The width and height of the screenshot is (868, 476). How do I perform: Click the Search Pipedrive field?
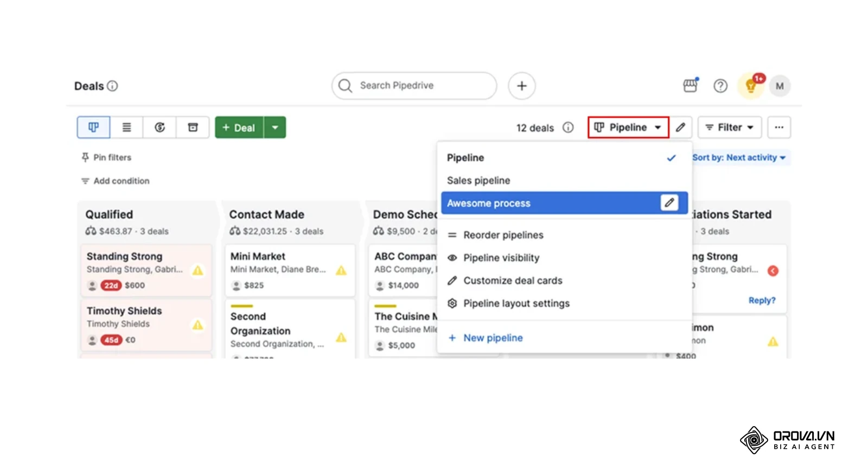pyautogui.click(x=414, y=86)
